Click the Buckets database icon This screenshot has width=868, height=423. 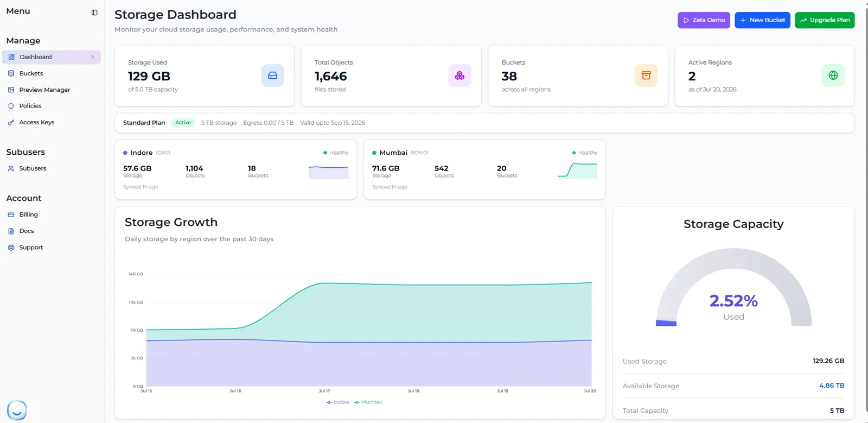tap(11, 73)
